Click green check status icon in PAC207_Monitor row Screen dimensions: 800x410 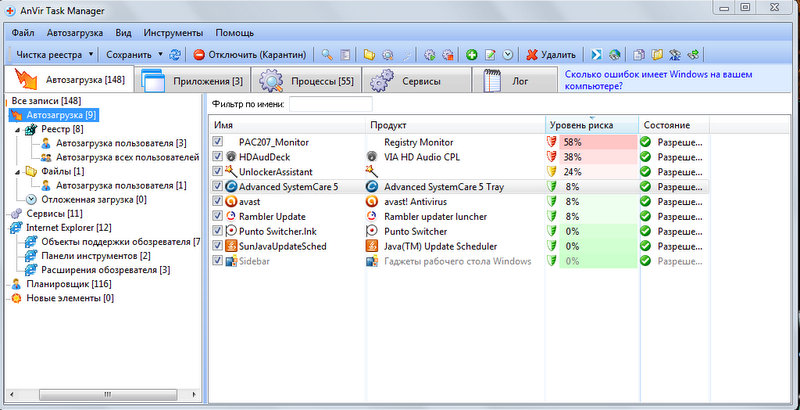click(x=646, y=142)
